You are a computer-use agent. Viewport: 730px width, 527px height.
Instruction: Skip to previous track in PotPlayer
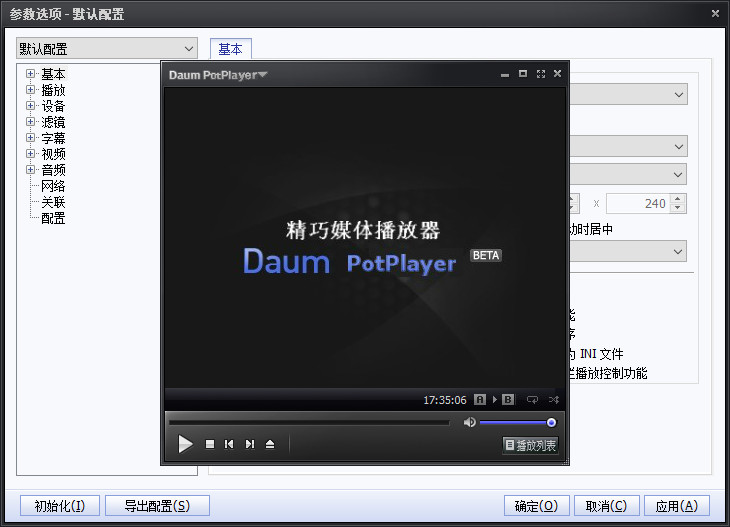click(229, 444)
